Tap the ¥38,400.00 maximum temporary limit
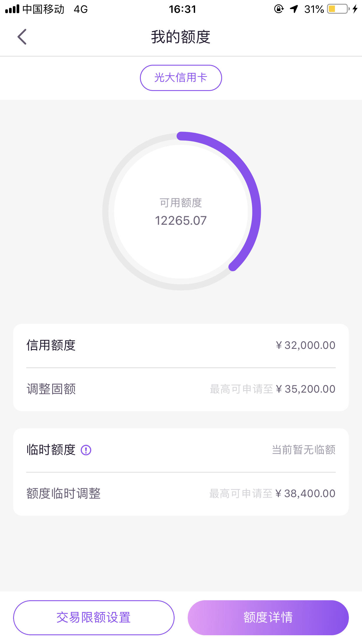This screenshot has width=362, height=644. click(x=305, y=494)
